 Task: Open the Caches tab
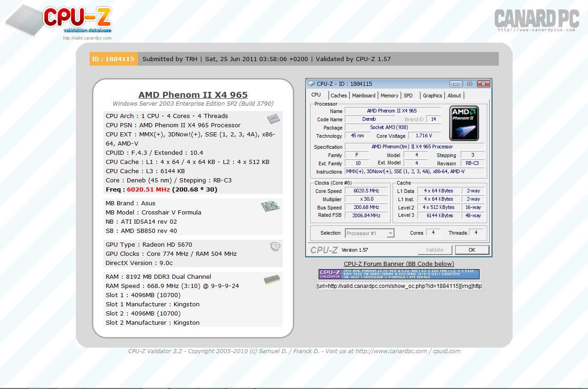339,96
